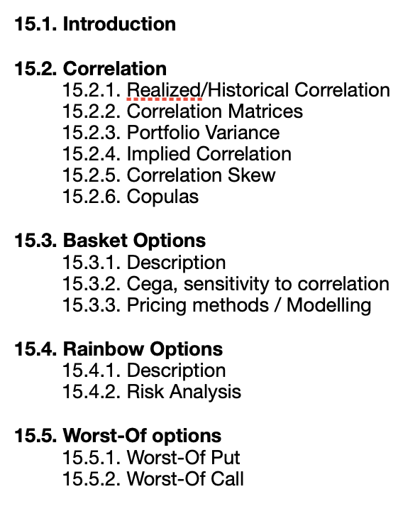
Task: Click the 15.3. Basket Options heading
Action: [110, 241]
